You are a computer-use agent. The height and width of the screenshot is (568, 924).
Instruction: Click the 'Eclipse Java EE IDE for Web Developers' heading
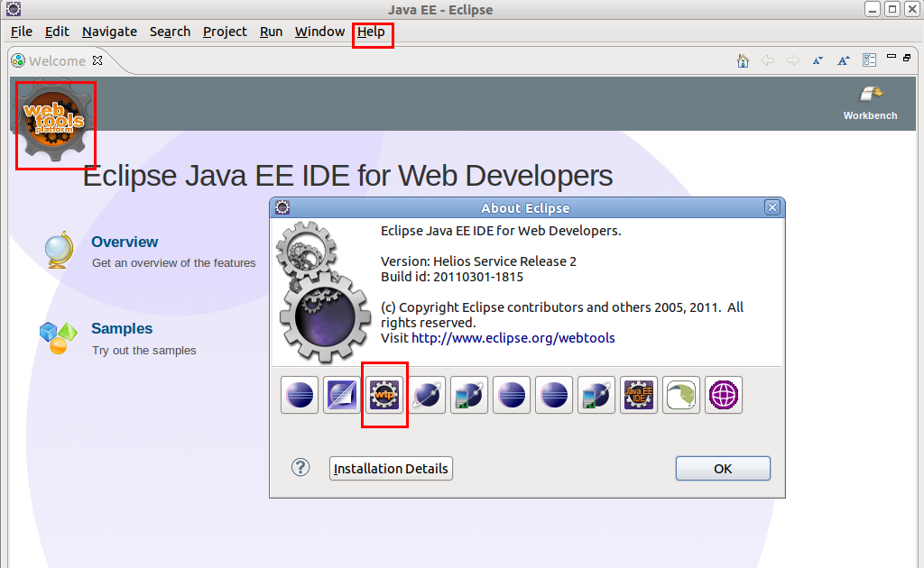point(347,176)
